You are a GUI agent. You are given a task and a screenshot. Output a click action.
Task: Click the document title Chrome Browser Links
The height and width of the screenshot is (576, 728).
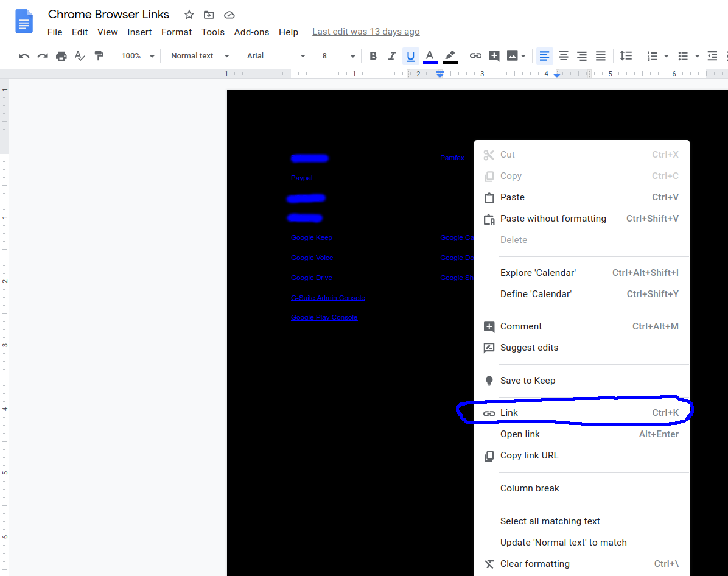coord(108,15)
